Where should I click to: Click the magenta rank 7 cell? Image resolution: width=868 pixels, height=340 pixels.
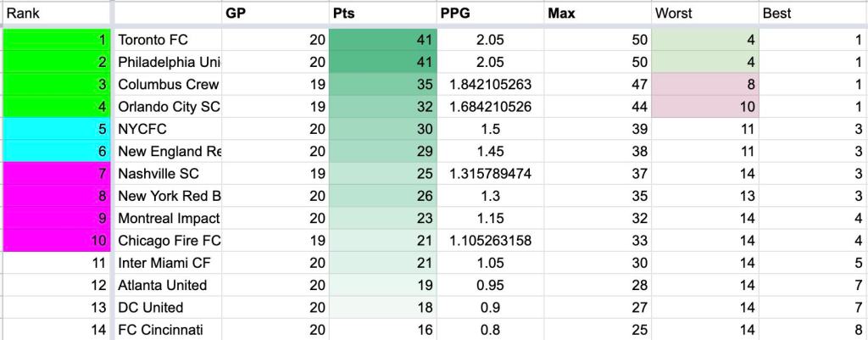pyautogui.click(x=55, y=174)
